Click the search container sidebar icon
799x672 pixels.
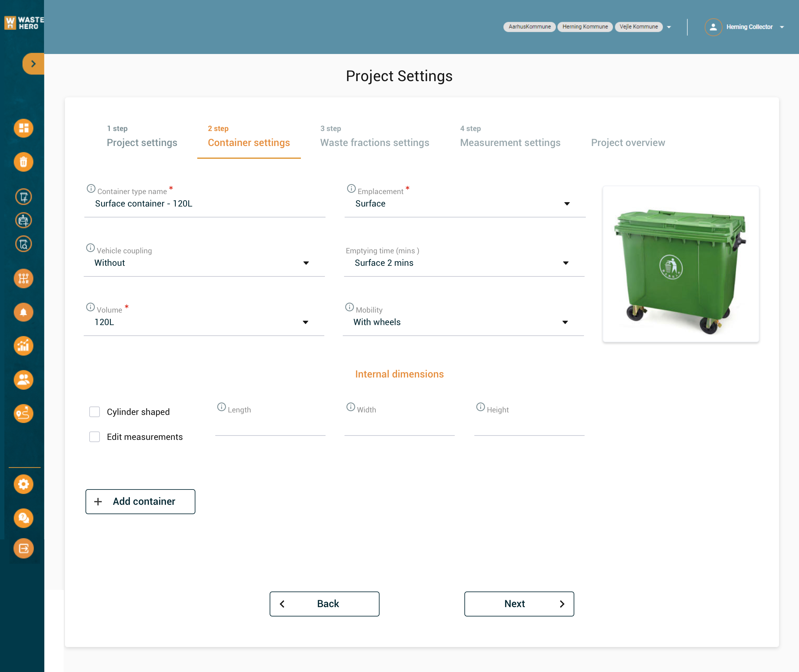[x=23, y=244]
